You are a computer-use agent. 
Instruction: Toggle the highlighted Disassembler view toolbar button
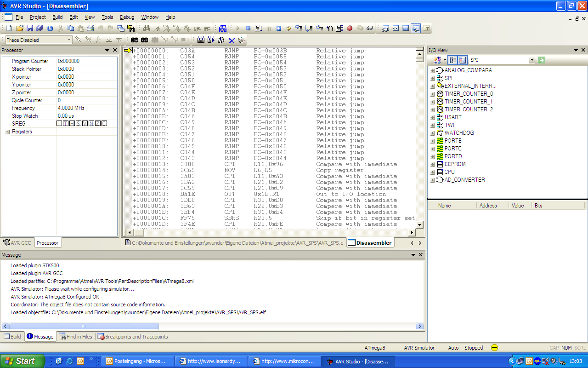pyautogui.click(x=416, y=28)
